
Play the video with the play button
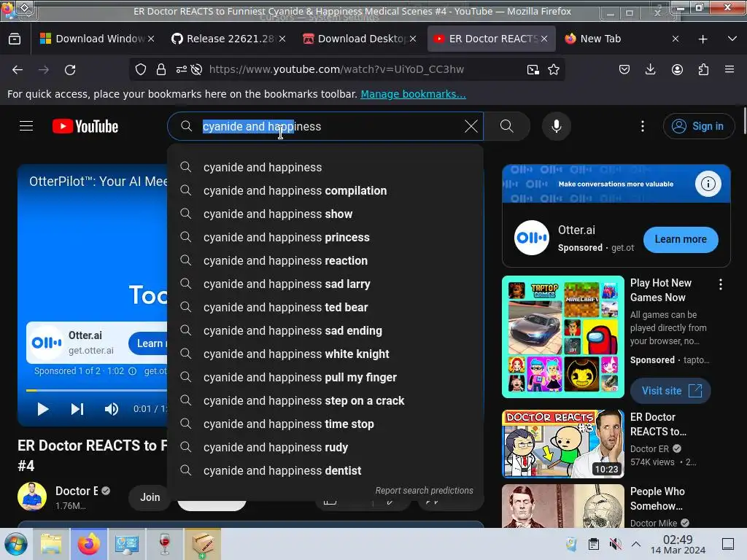click(43, 409)
